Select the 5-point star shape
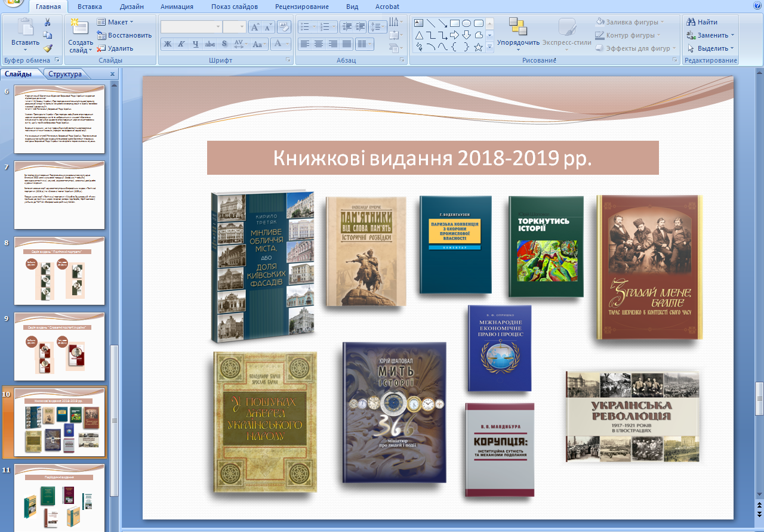Image resolution: width=764 pixels, height=532 pixels. coord(478,47)
